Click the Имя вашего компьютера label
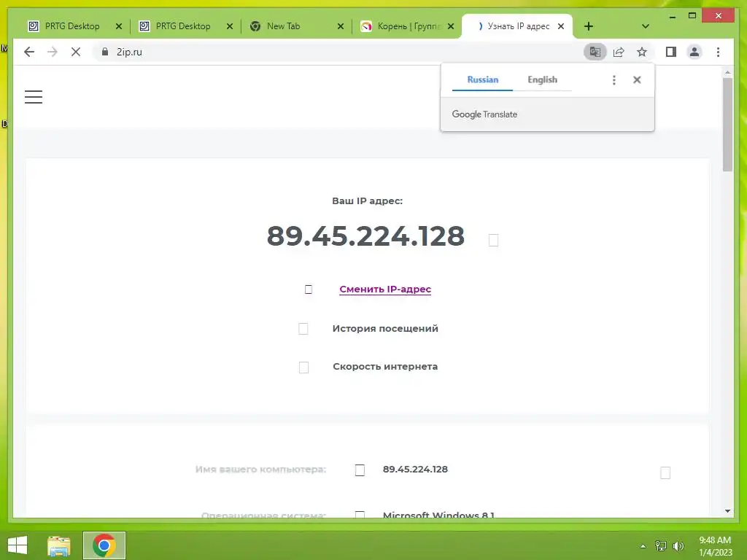Image resolution: width=747 pixels, height=560 pixels. click(260, 470)
